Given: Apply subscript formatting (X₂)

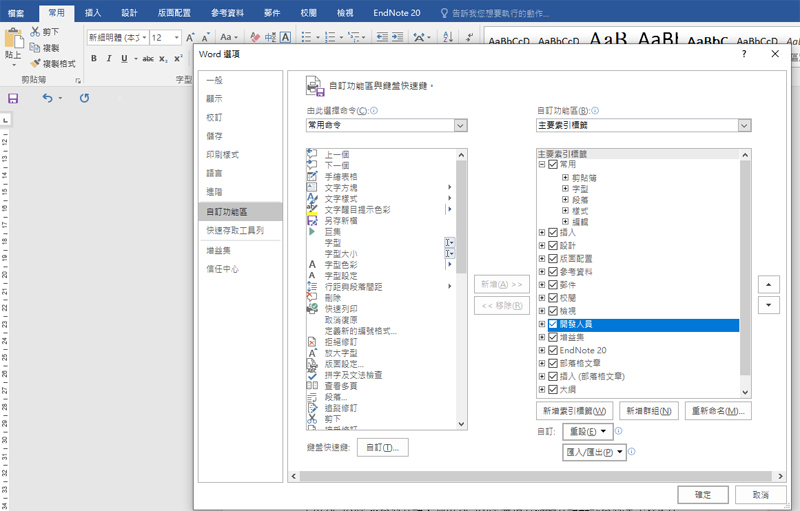Looking at the screenshot, I should pos(163,59).
